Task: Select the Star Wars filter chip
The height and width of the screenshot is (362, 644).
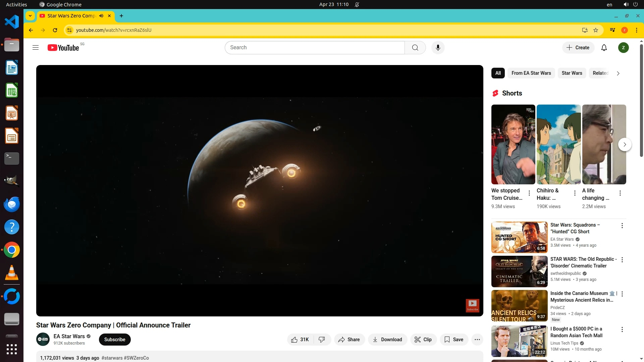Action: coord(572,73)
